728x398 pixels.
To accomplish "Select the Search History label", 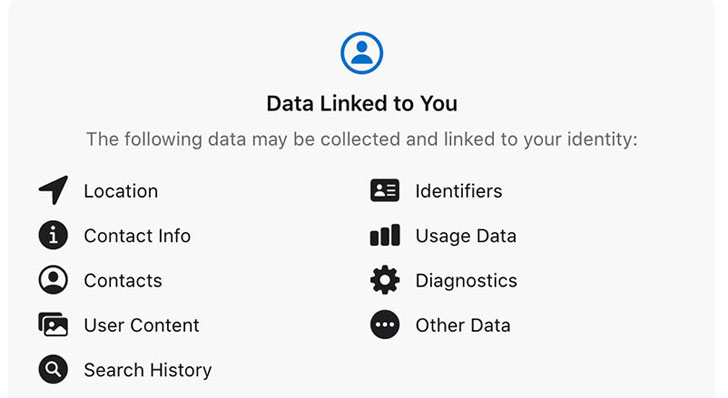I will click(x=148, y=370).
